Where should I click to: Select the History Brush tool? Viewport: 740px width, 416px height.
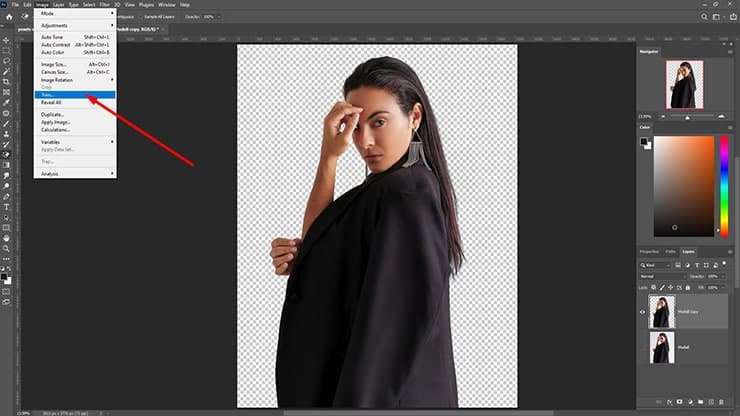tap(6, 144)
